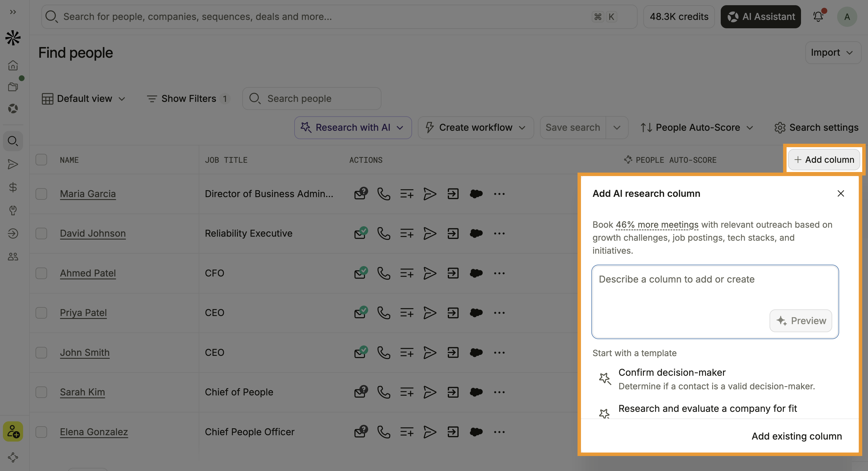The image size is (868, 471).
Task: Open the Home icon in sidebar
Action: [13, 65]
